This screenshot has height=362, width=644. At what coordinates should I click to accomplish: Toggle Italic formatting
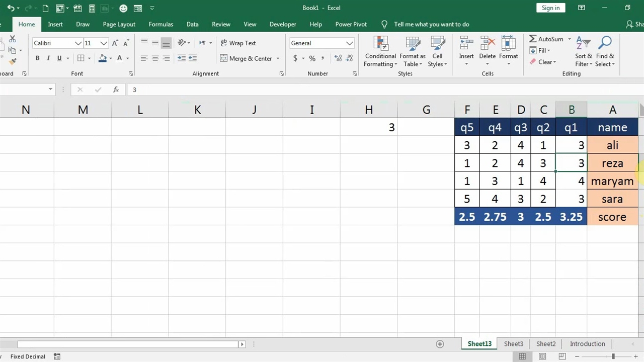48,58
